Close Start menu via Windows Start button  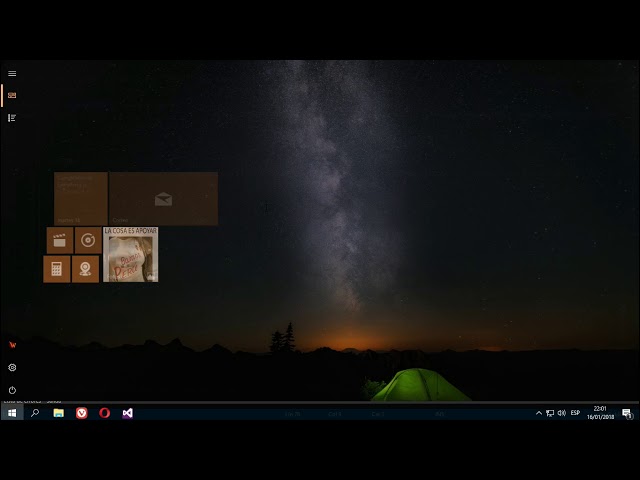click(12, 413)
